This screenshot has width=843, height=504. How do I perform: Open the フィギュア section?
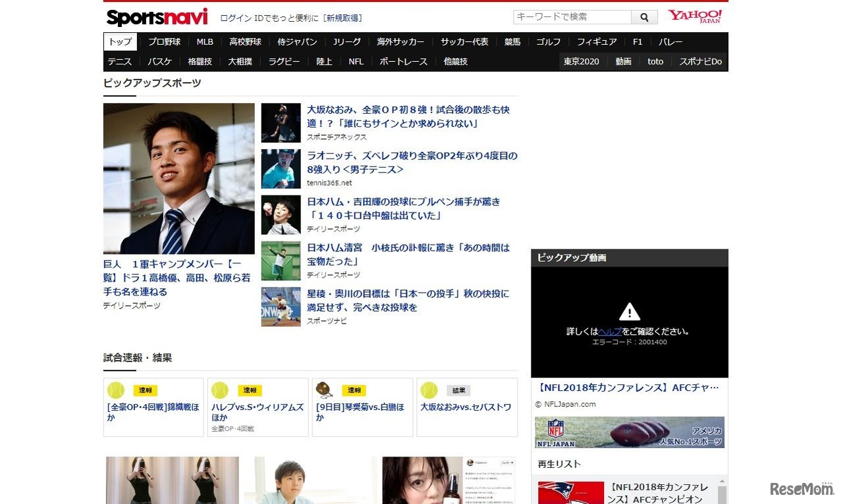coord(597,41)
